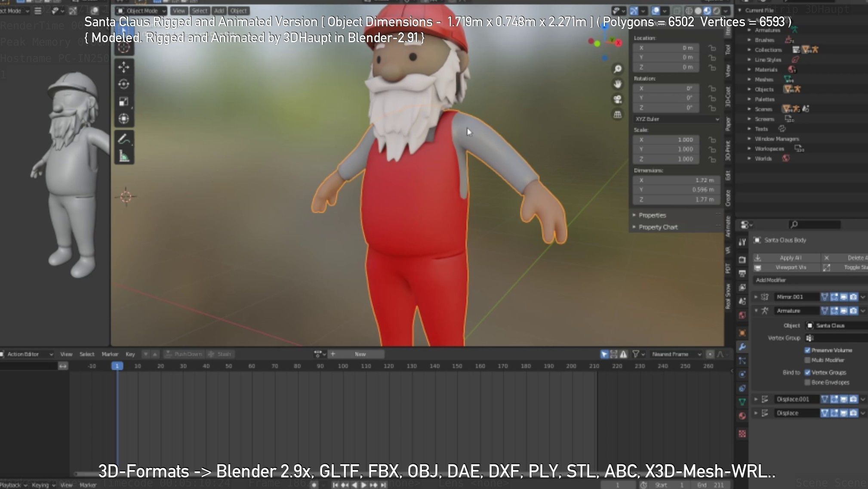Select the Rotate tool in viewport toolbar
The height and width of the screenshot is (489, 868).
pyautogui.click(x=124, y=84)
